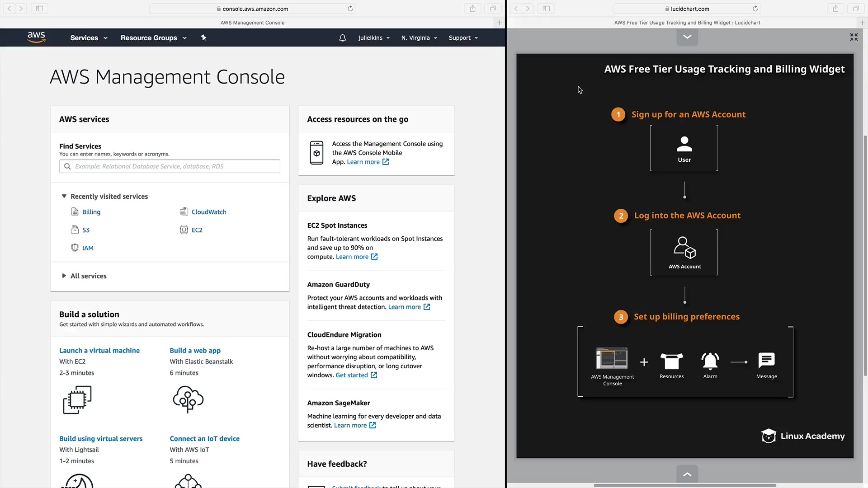
Task: Click the Find Services search field
Action: click(x=170, y=166)
